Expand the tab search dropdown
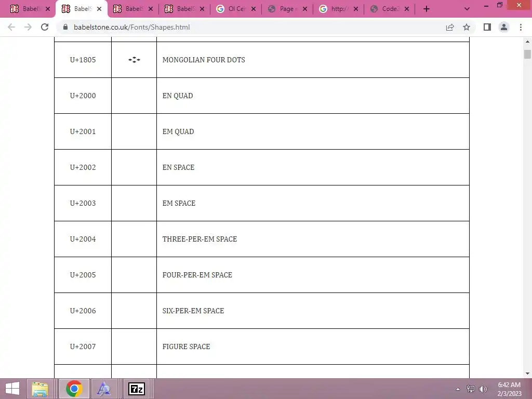Viewport: 532px width, 399px height. (467, 9)
